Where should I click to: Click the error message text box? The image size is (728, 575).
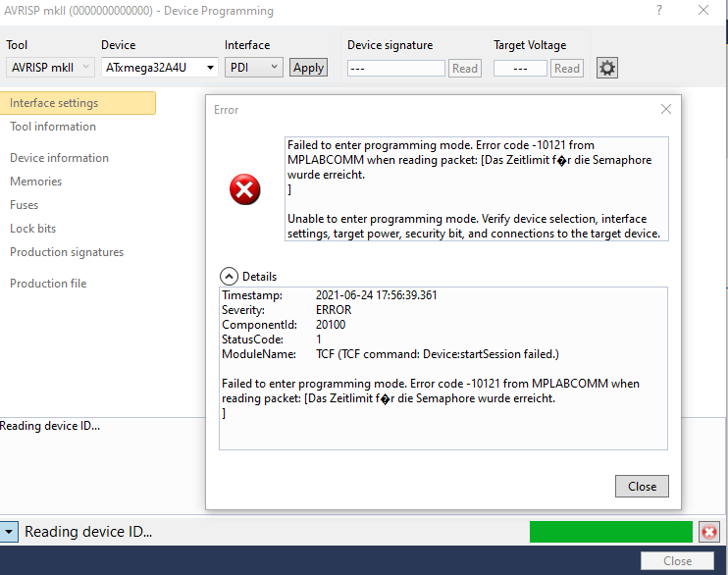click(477, 188)
